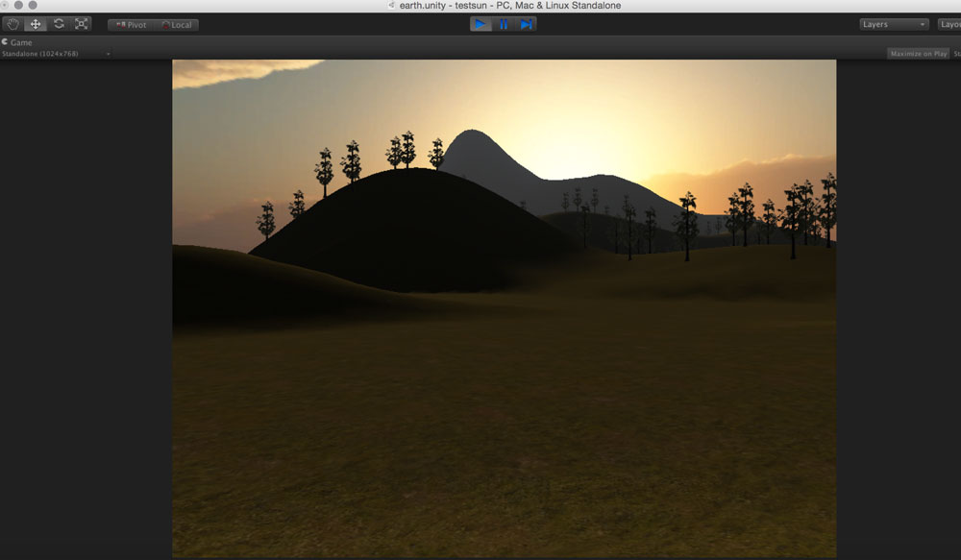Viewport: 961px width, 560px height.
Task: Toggle Pivot handle position mode
Action: tap(131, 25)
